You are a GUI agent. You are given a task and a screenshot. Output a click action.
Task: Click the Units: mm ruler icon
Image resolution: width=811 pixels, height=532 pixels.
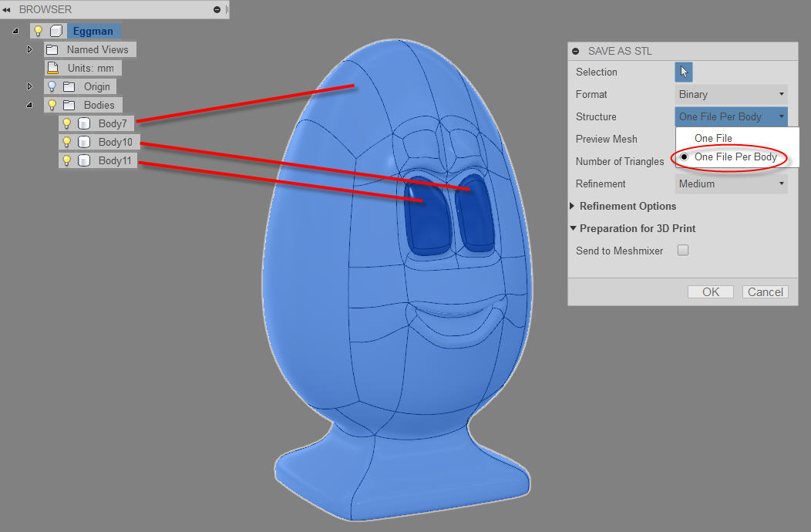[x=52, y=68]
